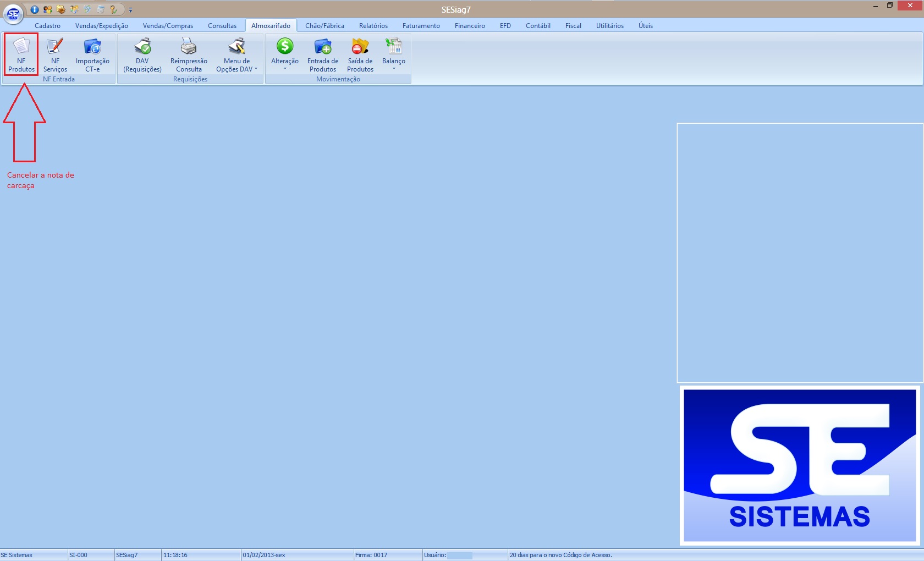
Task: Open DAV (Requisições)
Action: point(142,54)
